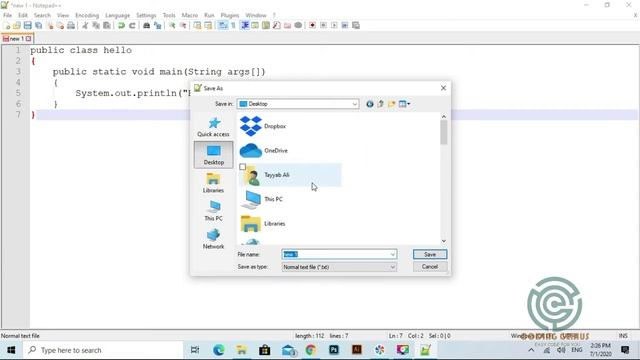Open Libraries in Save As sidebar

tap(213, 183)
